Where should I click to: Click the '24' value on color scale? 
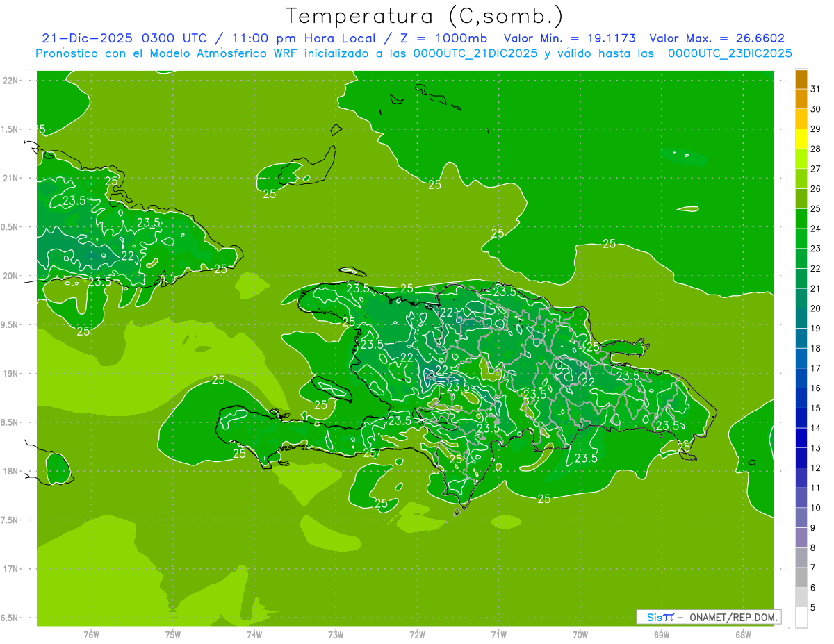point(815,229)
